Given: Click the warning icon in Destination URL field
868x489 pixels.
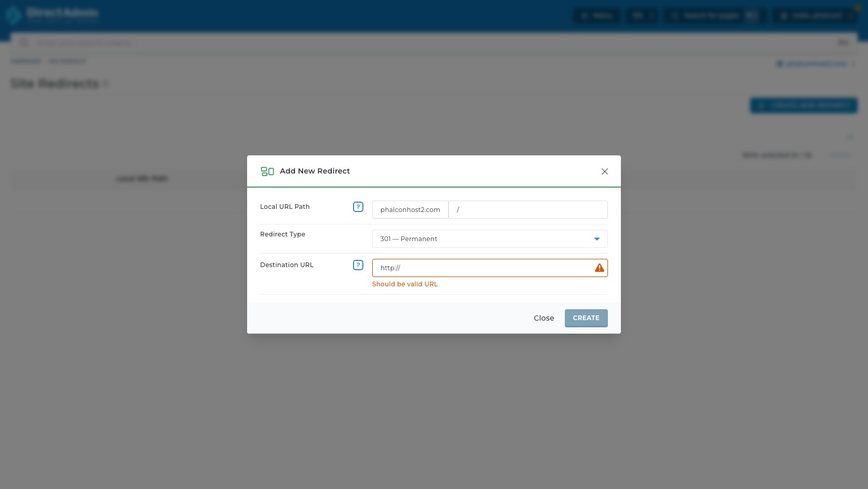Looking at the screenshot, I should pos(600,268).
